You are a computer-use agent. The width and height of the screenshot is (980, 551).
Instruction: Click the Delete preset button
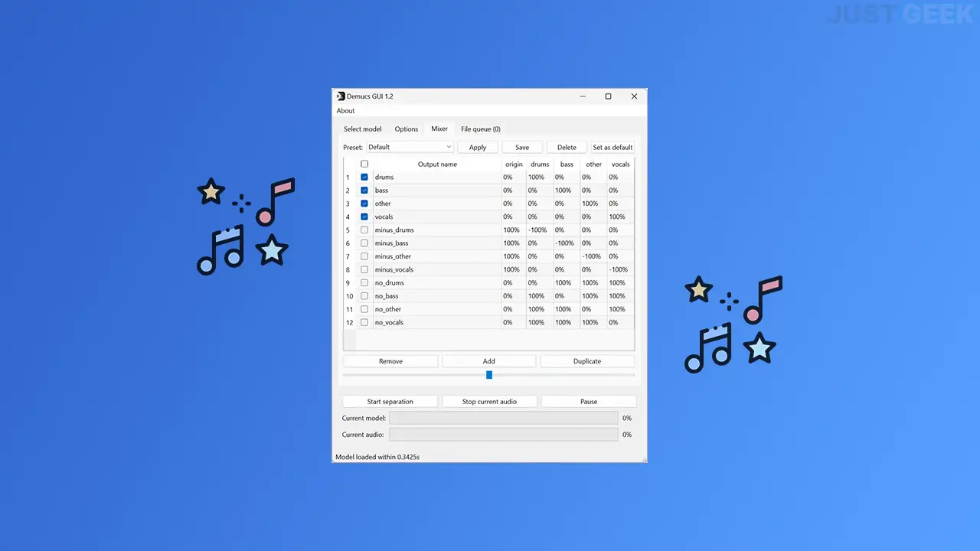[567, 147]
